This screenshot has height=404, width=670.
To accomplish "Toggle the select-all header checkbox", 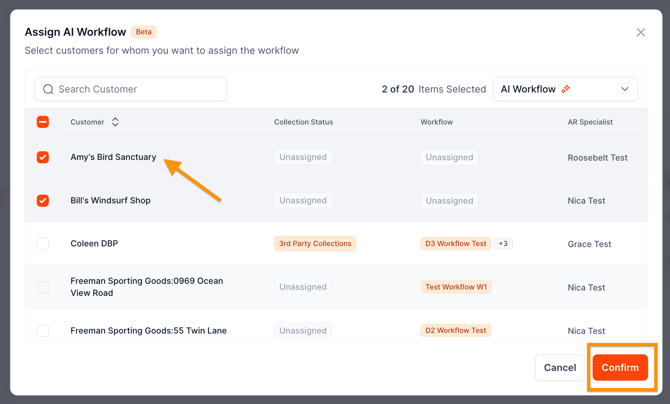I will point(43,122).
